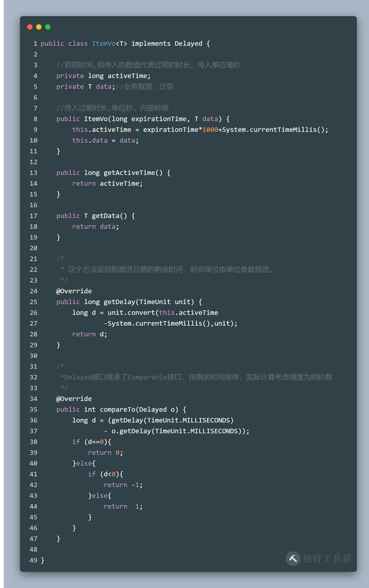Click the condition 'if (d==0){'

coord(92,442)
